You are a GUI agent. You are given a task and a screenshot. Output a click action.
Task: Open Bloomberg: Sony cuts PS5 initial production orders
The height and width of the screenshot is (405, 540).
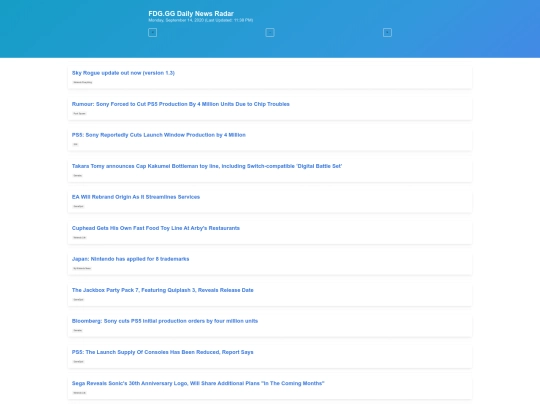[165, 321]
